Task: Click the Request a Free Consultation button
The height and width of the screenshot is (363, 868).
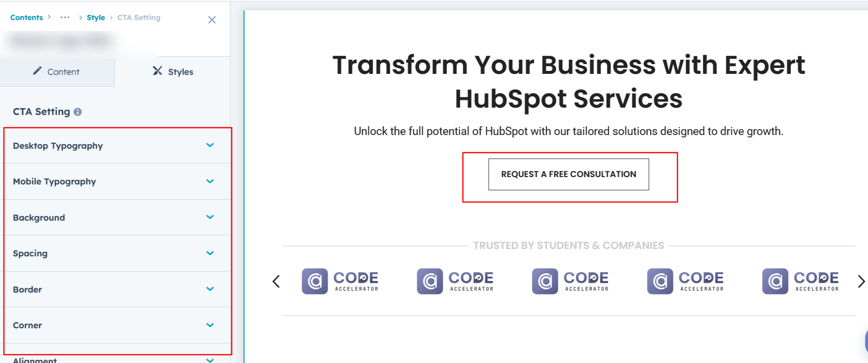Action: click(x=568, y=174)
